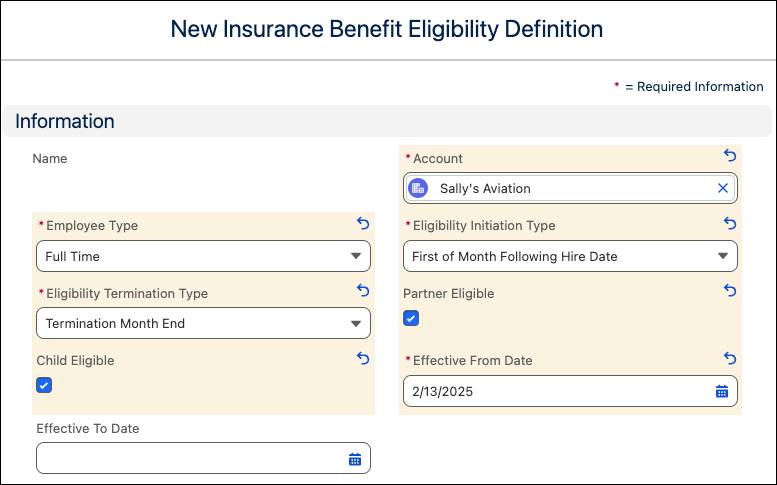Clear Sally's Aviation from Account field
The height and width of the screenshot is (485, 777).
[x=723, y=188]
